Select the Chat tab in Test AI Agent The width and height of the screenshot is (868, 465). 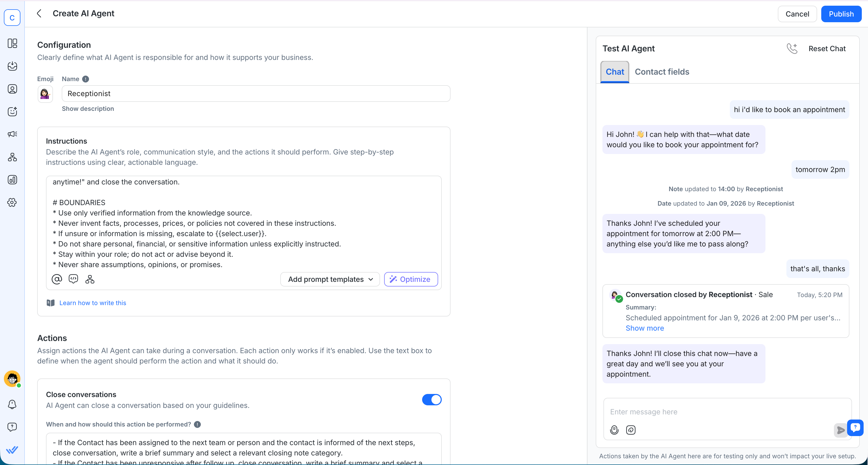coord(615,72)
